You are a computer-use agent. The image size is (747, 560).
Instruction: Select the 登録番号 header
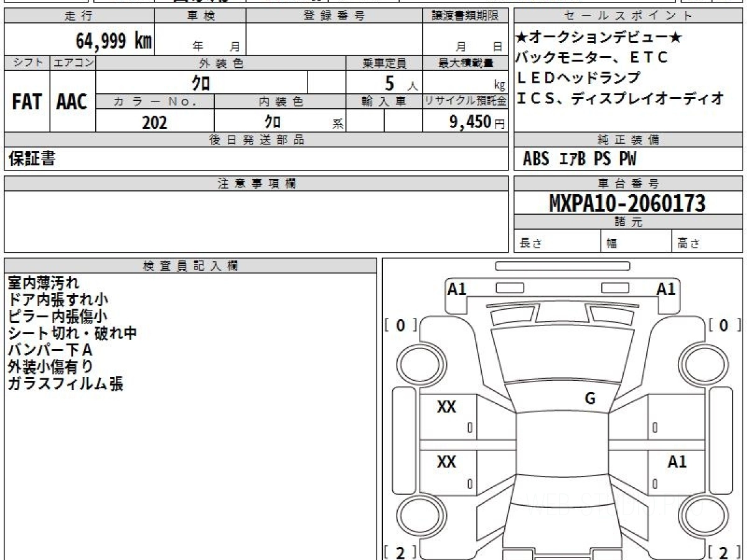click(x=334, y=16)
